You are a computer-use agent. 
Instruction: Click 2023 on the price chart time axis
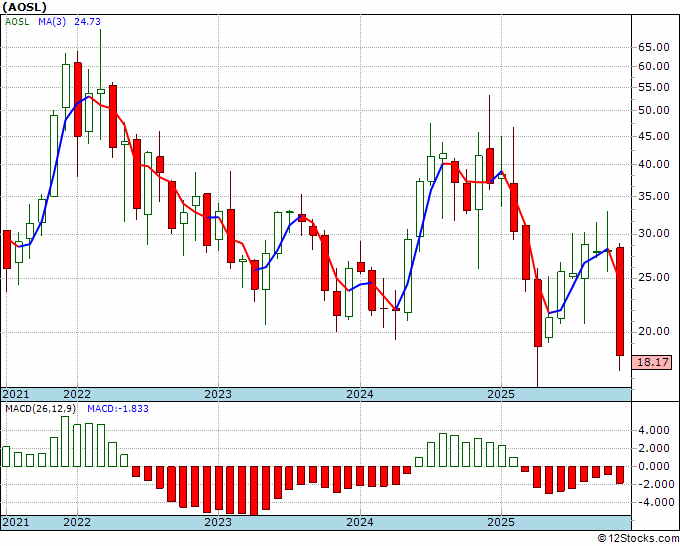coord(218,394)
